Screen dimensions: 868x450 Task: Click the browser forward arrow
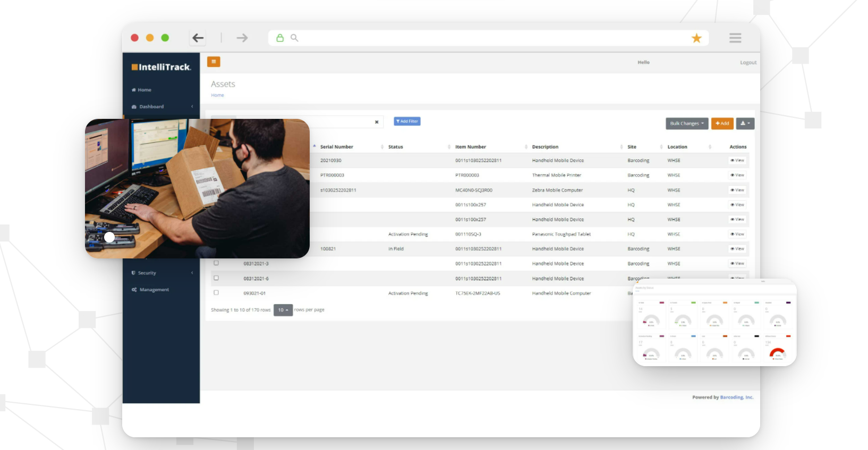[x=242, y=38]
